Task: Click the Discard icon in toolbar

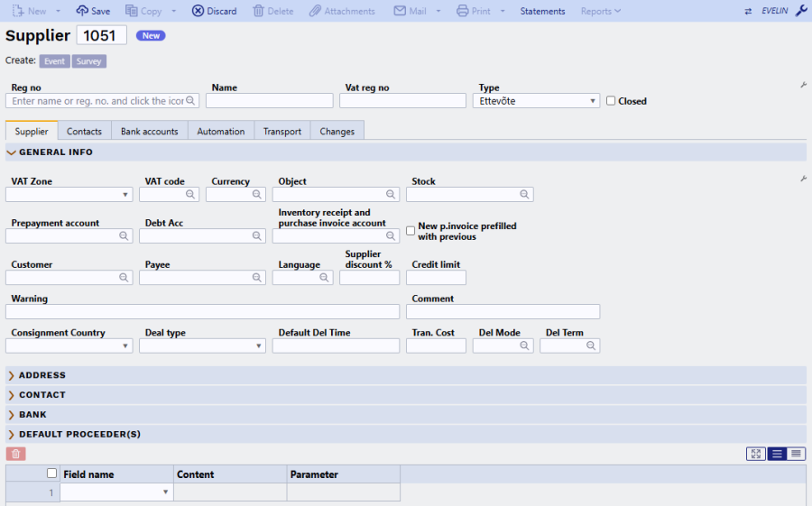Action: point(198,11)
